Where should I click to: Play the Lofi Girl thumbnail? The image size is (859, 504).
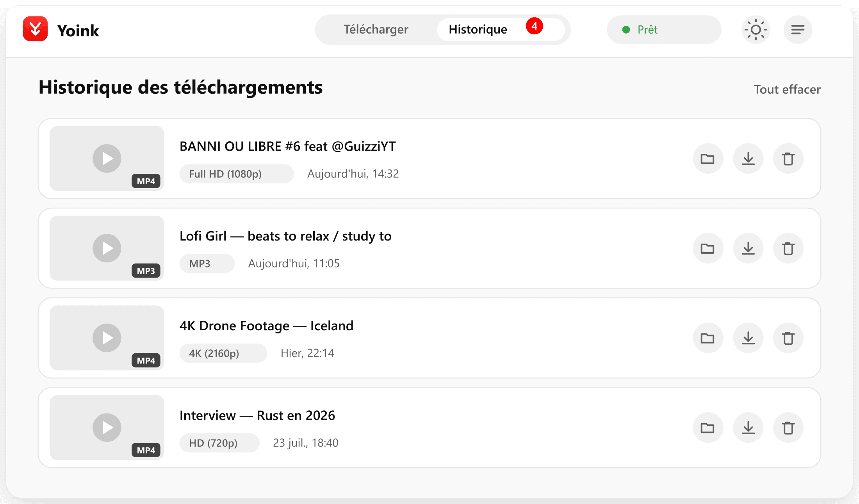point(107,248)
